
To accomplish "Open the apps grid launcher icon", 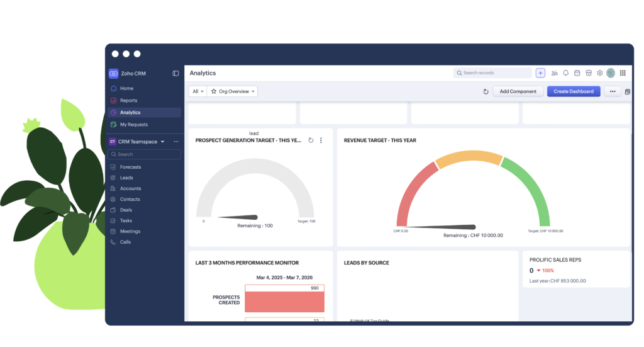I will click(x=623, y=73).
